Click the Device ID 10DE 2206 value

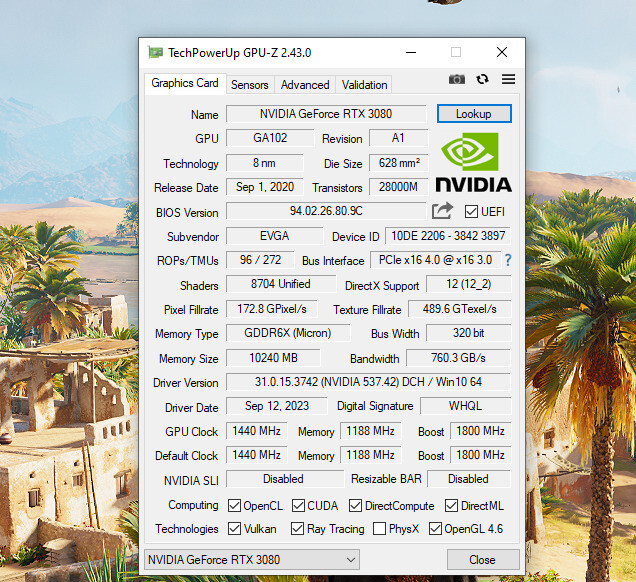(448, 236)
